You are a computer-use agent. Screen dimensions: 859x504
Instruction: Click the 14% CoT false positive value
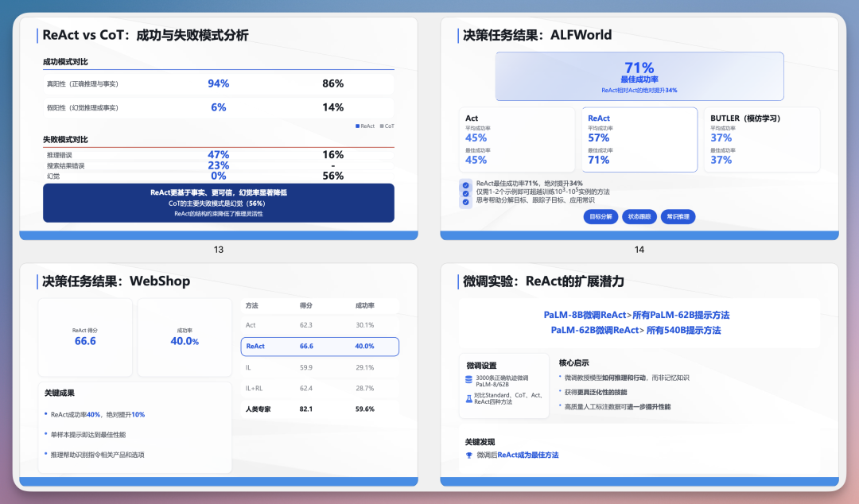pyautogui.click(x=333, y=107)
